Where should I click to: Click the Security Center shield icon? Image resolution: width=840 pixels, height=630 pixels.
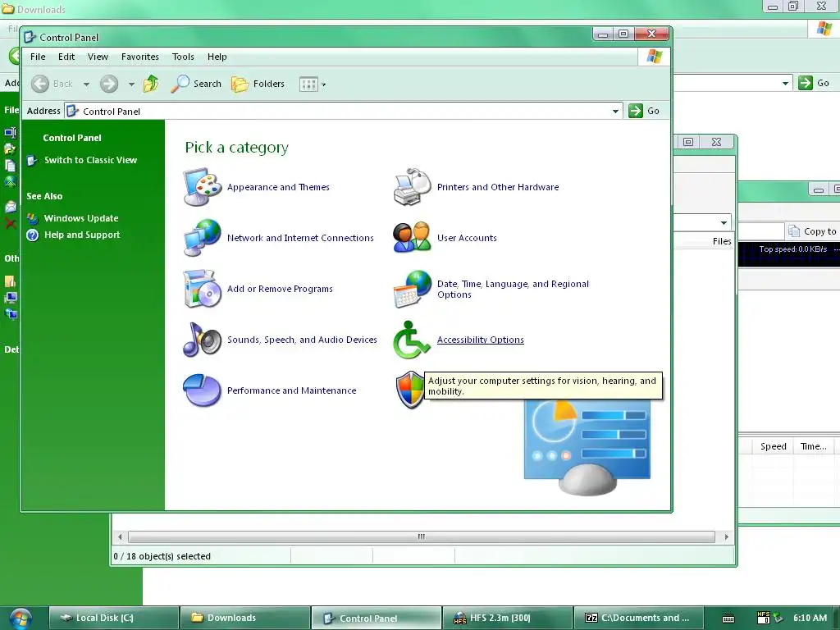point(410,390)
